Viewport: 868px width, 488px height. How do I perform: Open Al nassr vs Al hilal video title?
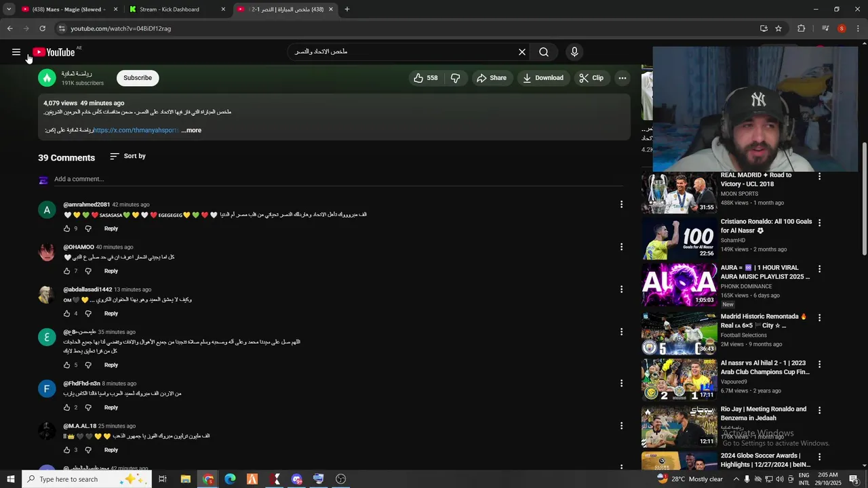pyautogui.click(x=765, y=367)
